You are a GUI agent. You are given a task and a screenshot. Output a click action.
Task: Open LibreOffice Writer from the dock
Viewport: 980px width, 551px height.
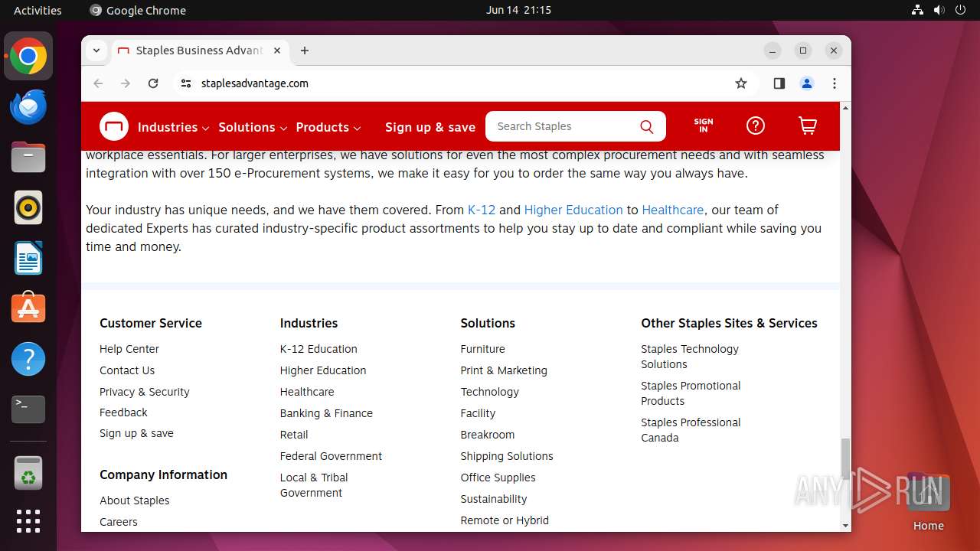point(28,259)
